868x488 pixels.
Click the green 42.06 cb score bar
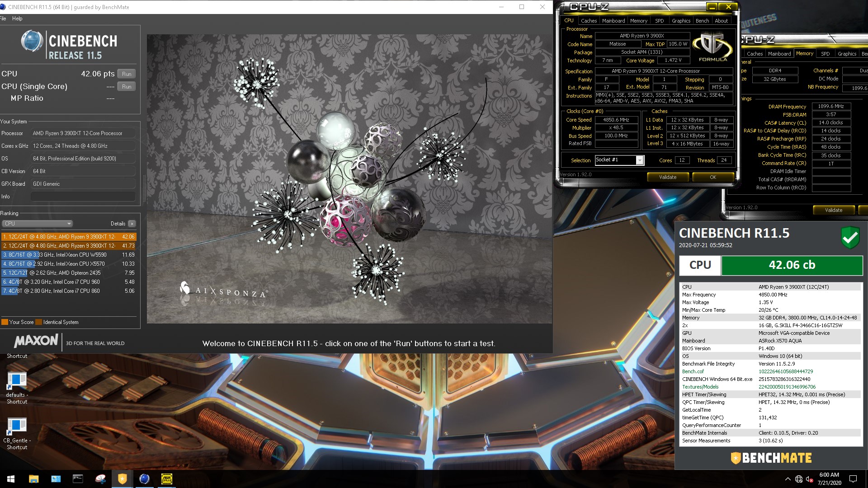(x=792, y=265)
